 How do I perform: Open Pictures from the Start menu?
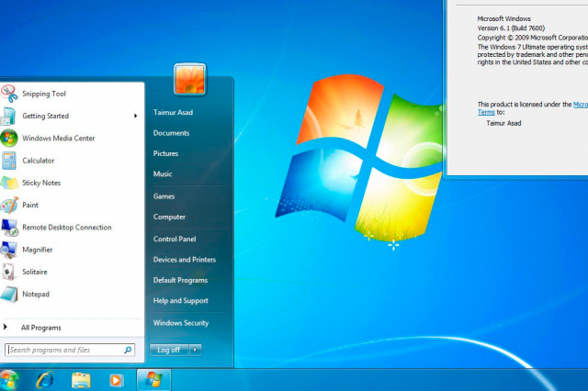click(x=165, y=153)
